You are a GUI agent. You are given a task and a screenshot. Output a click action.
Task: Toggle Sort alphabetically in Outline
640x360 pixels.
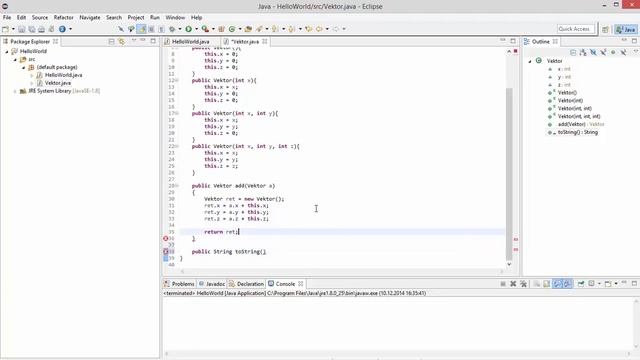[583, 52]
